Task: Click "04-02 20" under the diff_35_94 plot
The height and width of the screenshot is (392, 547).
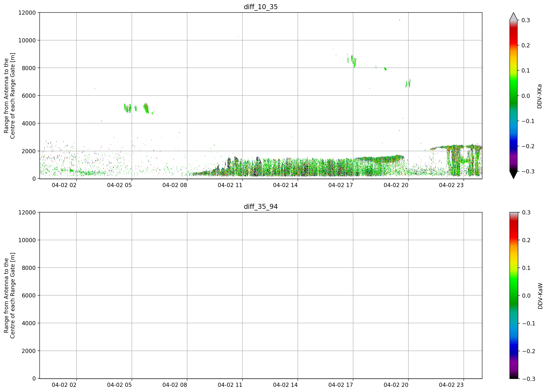Action: click(x=396, y=385)
